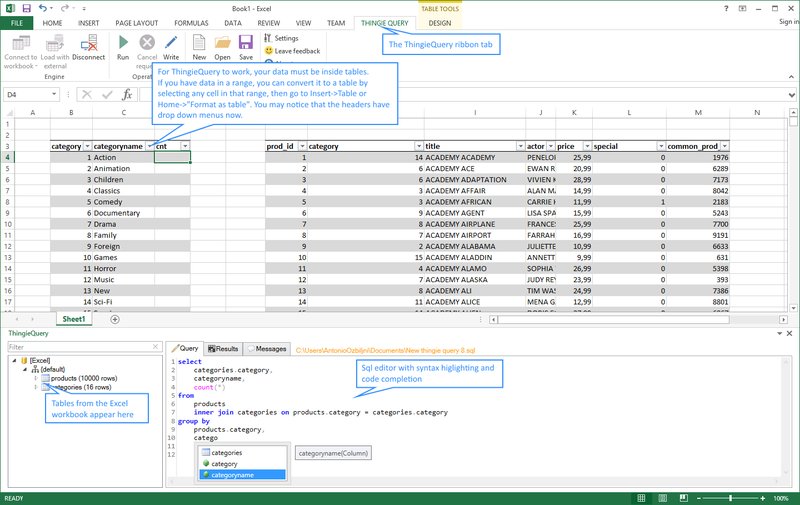The width and height of the screenshot is (800, 505).
Task: Switch to the HOME ribbon tab
Action: (x=53, y=23)
